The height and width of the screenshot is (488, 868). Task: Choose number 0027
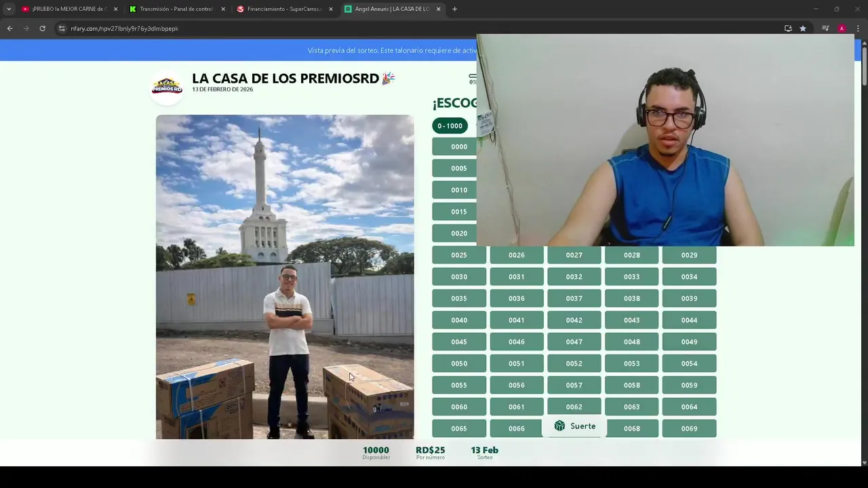pyautogui.click(x=574, y=255)
